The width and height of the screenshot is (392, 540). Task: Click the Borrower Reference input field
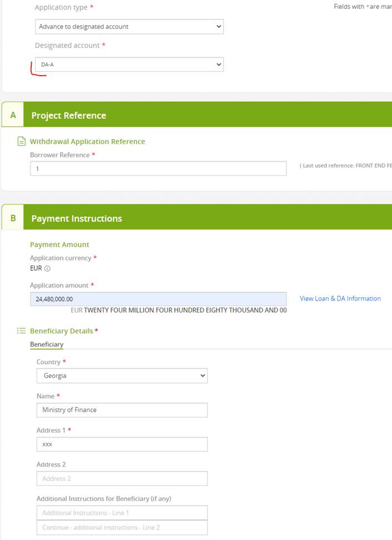pyautogui.click(x=158, y=168)
